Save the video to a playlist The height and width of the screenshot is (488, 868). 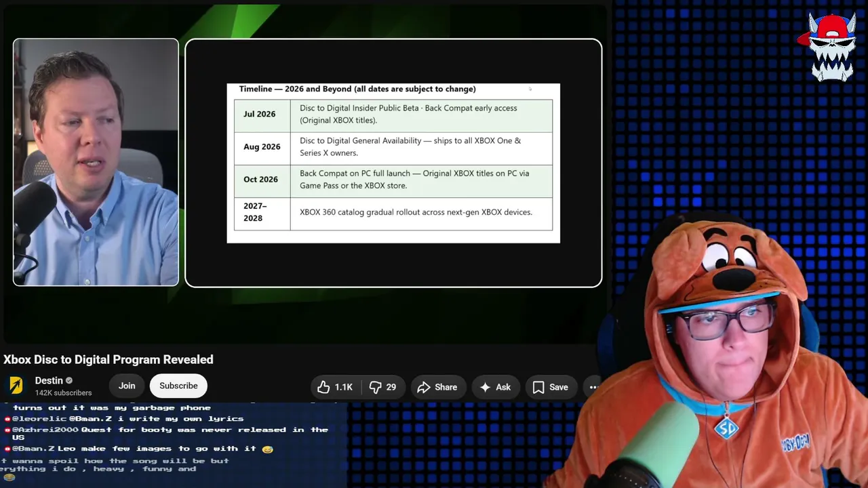(550, 387)
